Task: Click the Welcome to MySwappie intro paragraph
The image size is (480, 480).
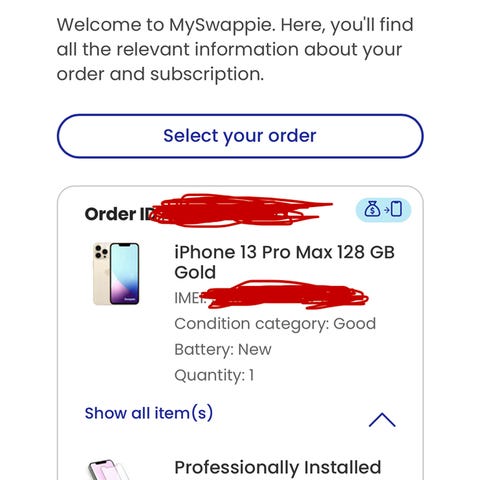Action: [235, 49]
